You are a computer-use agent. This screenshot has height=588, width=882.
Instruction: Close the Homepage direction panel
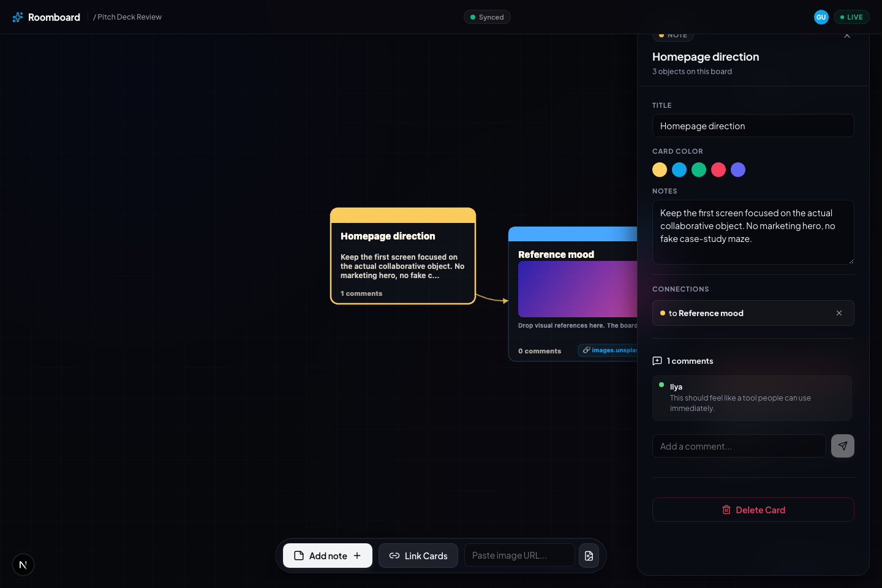point(847,36)
